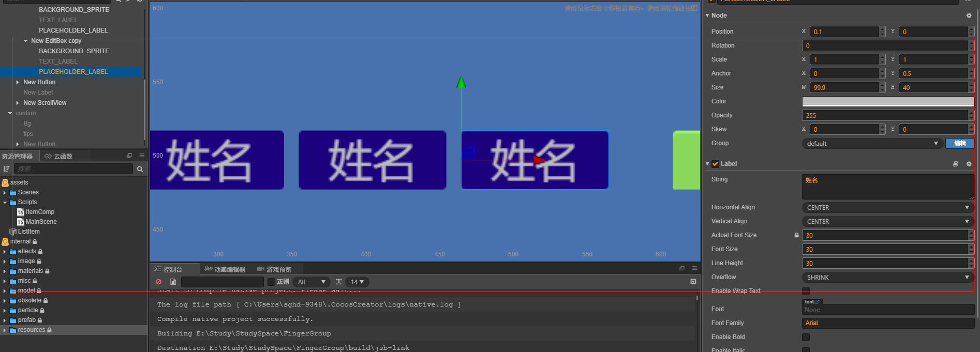
Task: Select the ListItem prefab cube icon
Action: click(x=13, y=232)
